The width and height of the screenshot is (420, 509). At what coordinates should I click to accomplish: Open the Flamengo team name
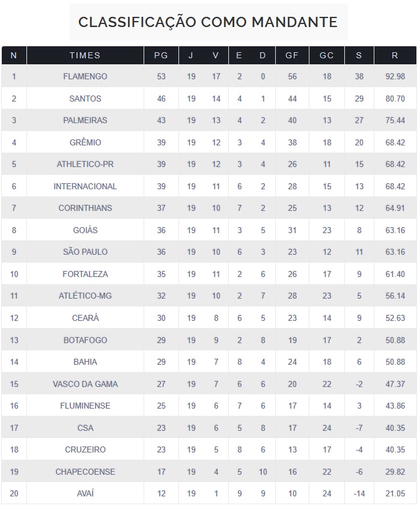point(85,76)
